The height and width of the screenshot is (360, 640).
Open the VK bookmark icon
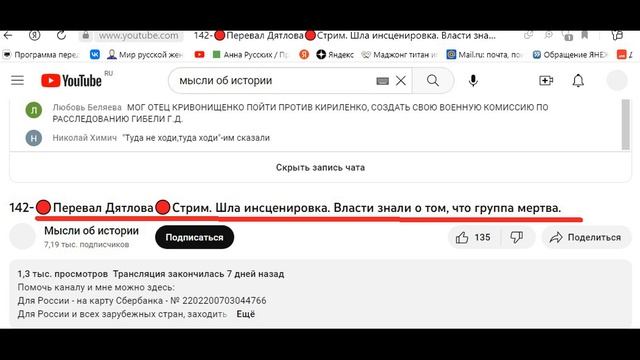[x=95, y=54]
